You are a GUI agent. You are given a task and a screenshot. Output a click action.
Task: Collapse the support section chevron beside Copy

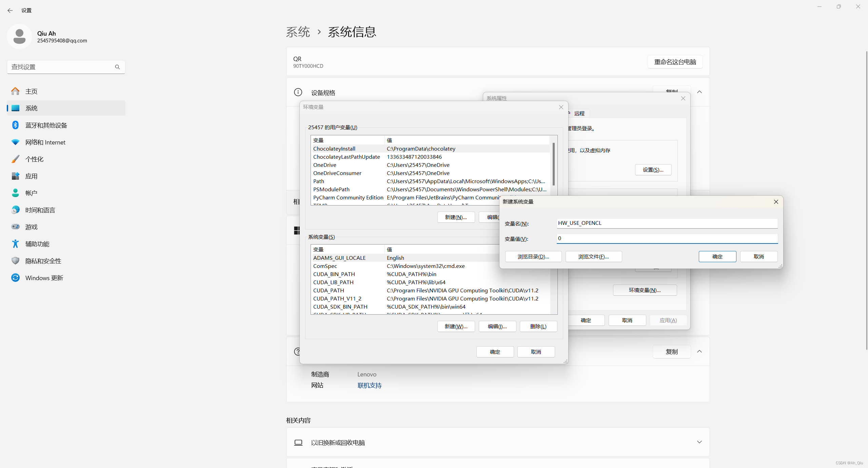[x=699, y=351]
